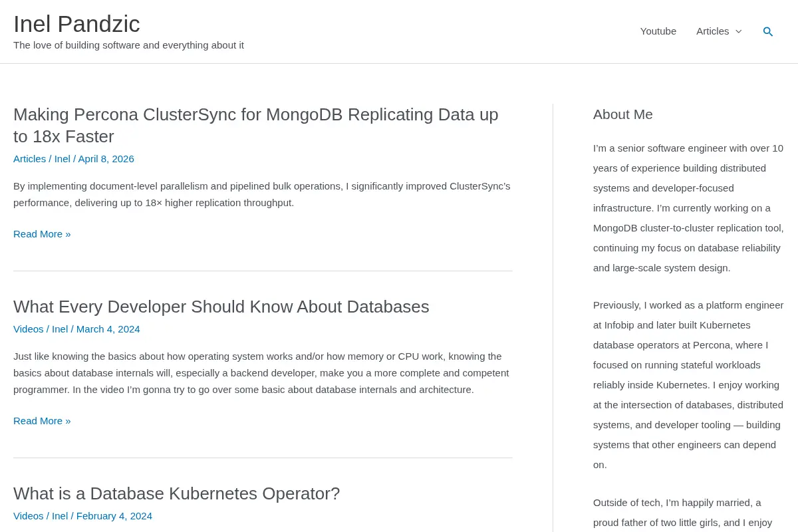Open What is a Database Kubernetes Operator
Screen dimensions: 798x532
pos(176,493)
